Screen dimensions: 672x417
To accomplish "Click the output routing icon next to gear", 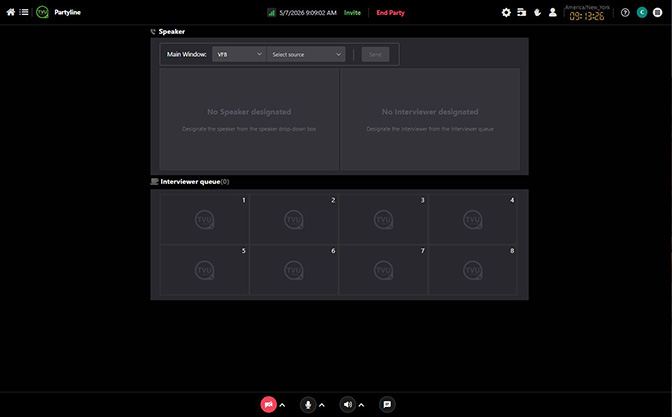I will tap(522, 12).
